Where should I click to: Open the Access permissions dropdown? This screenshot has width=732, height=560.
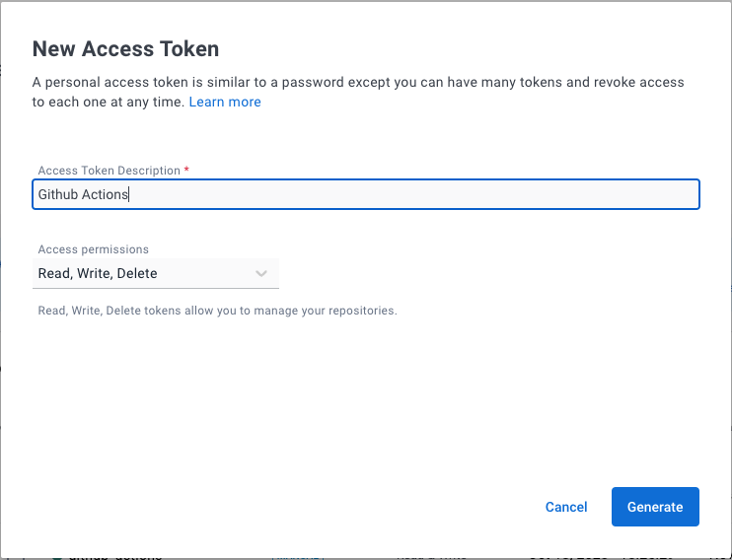(x=156, y=273)
